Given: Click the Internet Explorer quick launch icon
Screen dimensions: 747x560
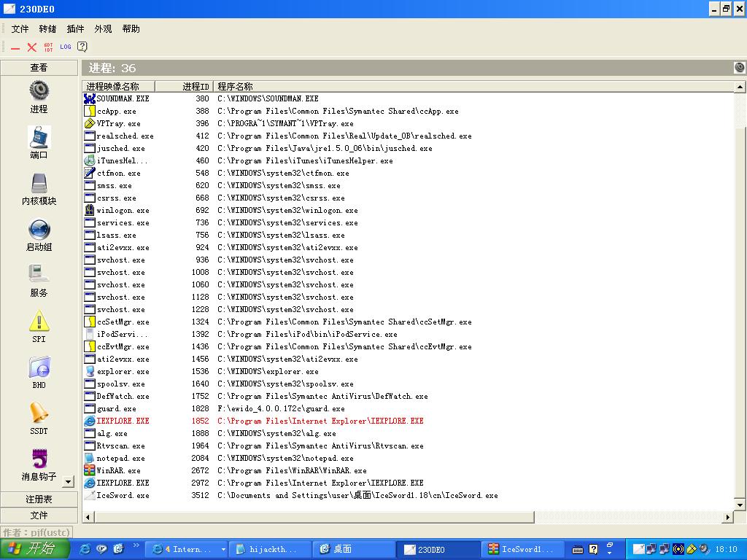Looking at the screenshot, I should pos(85,549).
